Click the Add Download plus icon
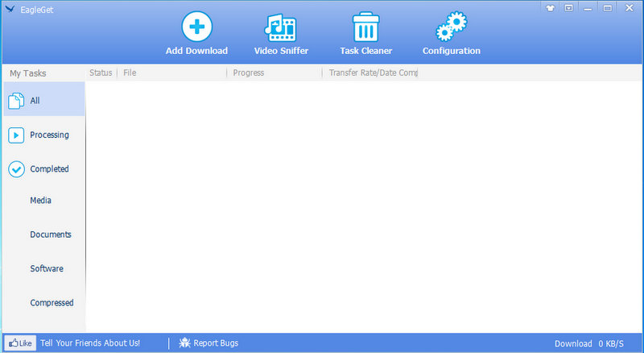 pyautogui.click(x=196, y=27)
